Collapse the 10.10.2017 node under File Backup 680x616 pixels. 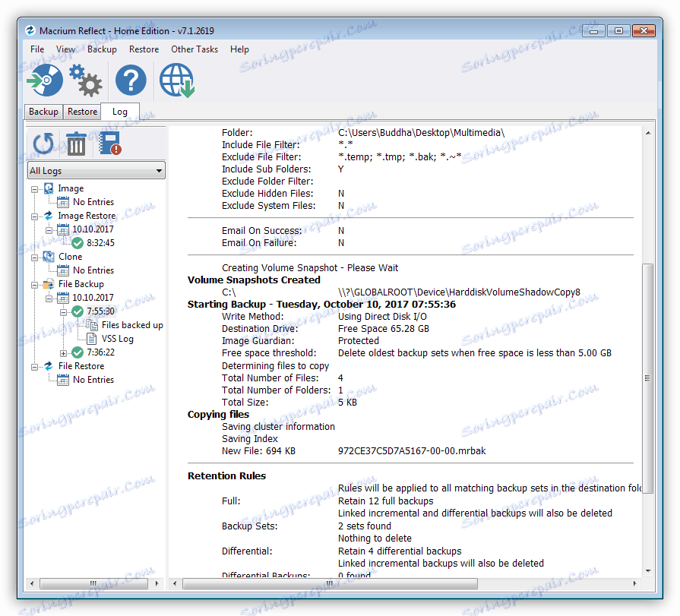click(49, 299)
